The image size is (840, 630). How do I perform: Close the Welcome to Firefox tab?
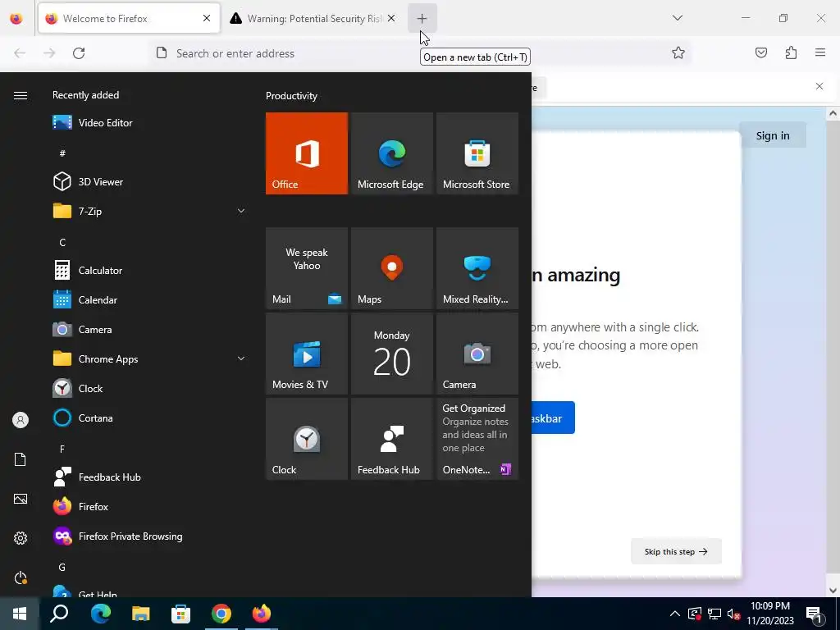pyautogui.click(x=207, y=18)
